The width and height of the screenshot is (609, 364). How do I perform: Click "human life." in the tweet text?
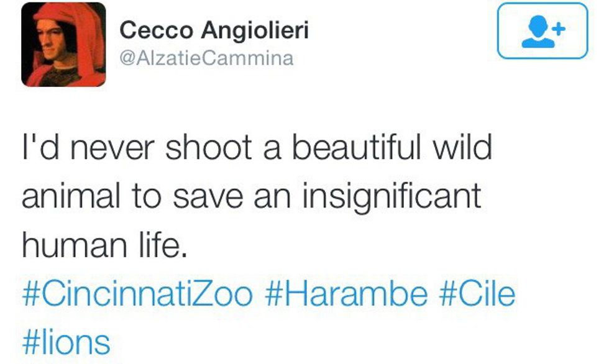pyautogui.click(x=104, y=245)
